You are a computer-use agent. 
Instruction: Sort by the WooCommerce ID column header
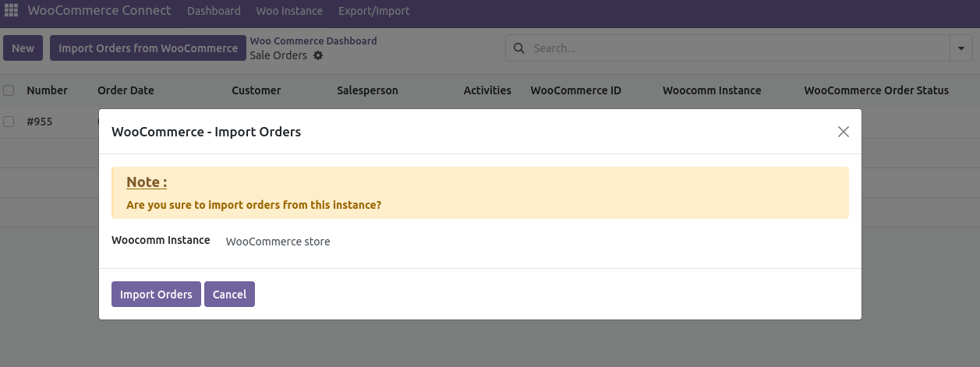[x=575, y=90]
